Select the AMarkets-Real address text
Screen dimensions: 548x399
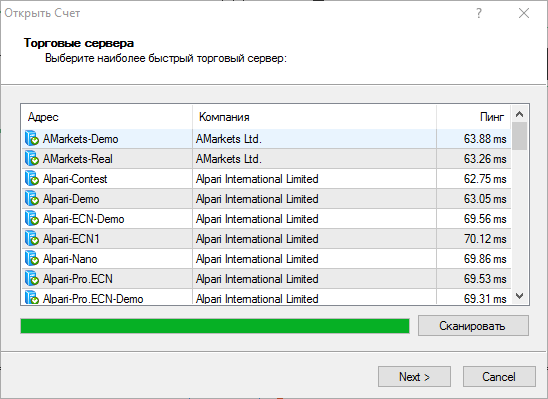(78, 159)
